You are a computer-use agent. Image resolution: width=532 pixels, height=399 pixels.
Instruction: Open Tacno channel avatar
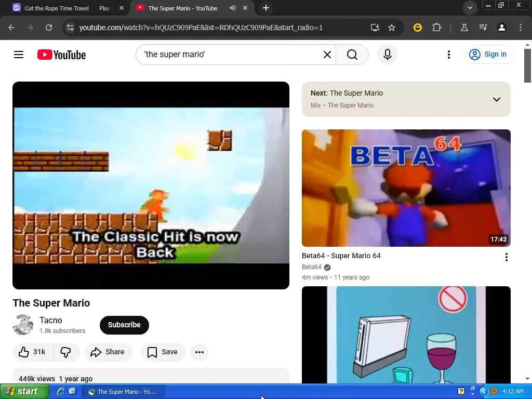click(23, 325)
